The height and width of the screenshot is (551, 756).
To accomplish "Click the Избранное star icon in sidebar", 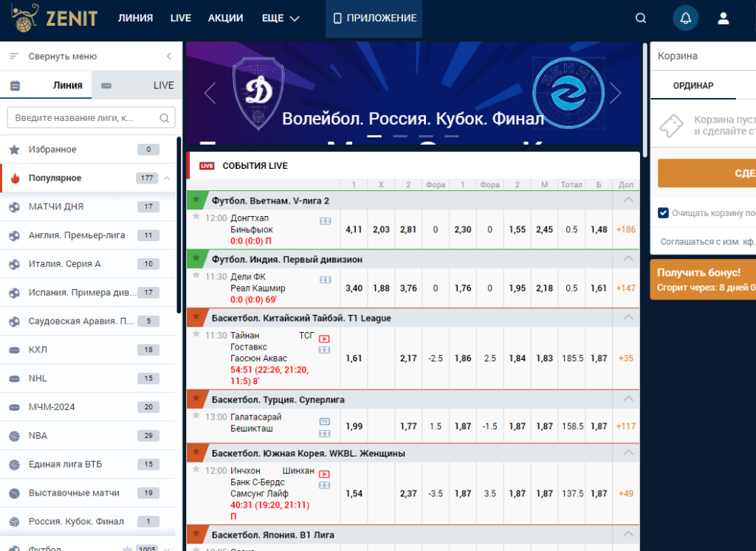I will coord(15,150).
